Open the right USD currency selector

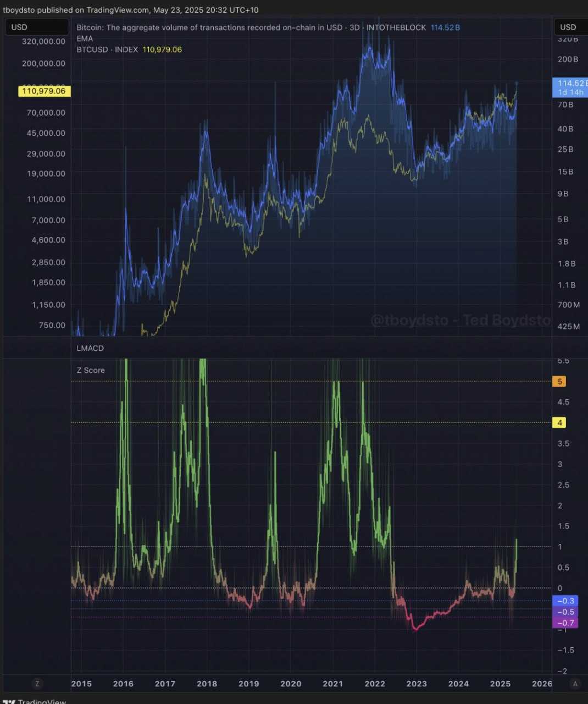coord(569,27)
